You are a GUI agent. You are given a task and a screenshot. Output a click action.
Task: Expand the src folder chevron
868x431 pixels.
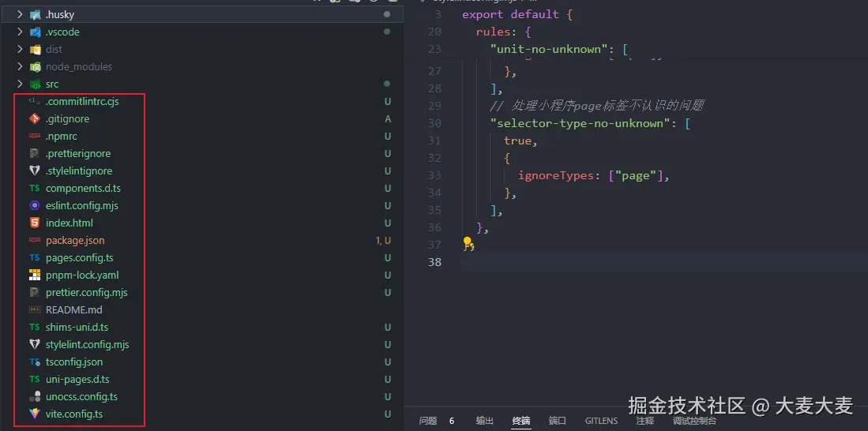click(x=20, y=84)
